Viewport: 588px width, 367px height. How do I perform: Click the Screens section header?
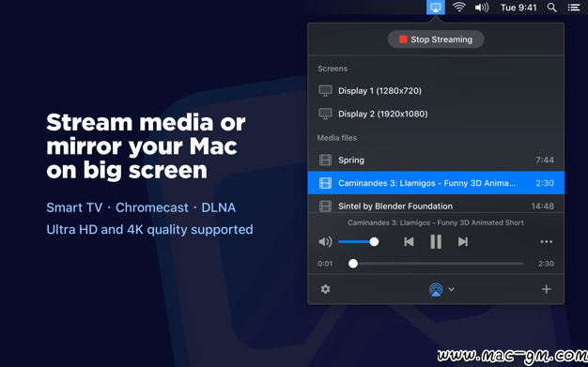point(333,69)
